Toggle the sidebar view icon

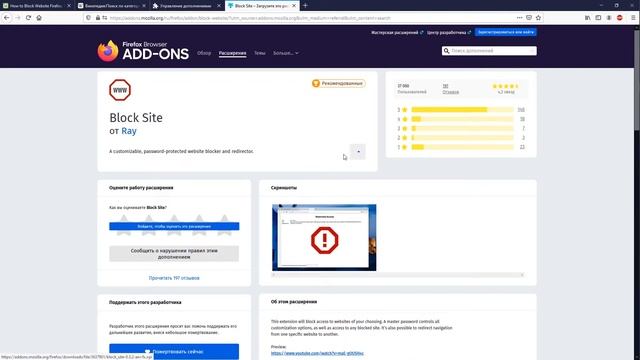point(598,18)
